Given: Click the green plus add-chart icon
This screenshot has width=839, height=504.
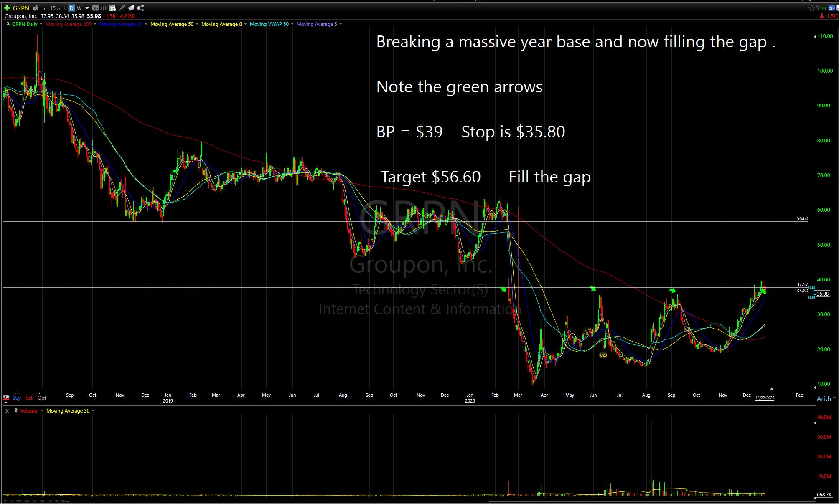Looking at the screenshot, I should pyautogui.click(x=7, y=8).
